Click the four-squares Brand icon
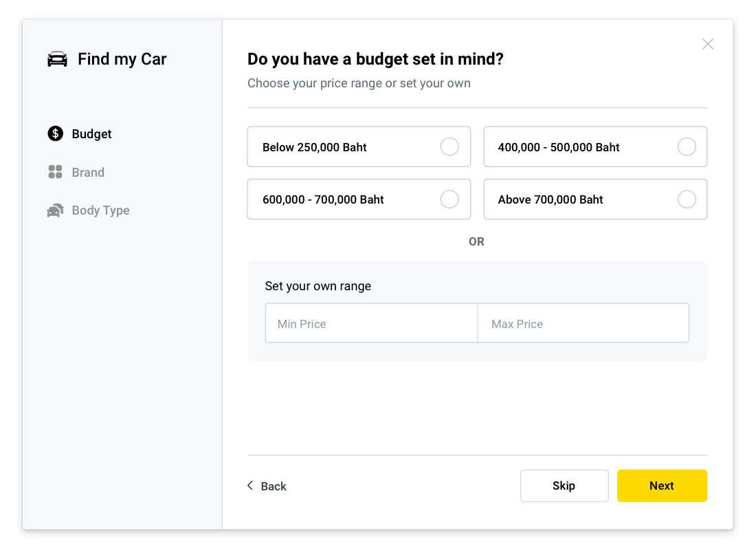The width and height of the screenshot is (756, 555). pos(56,172)
